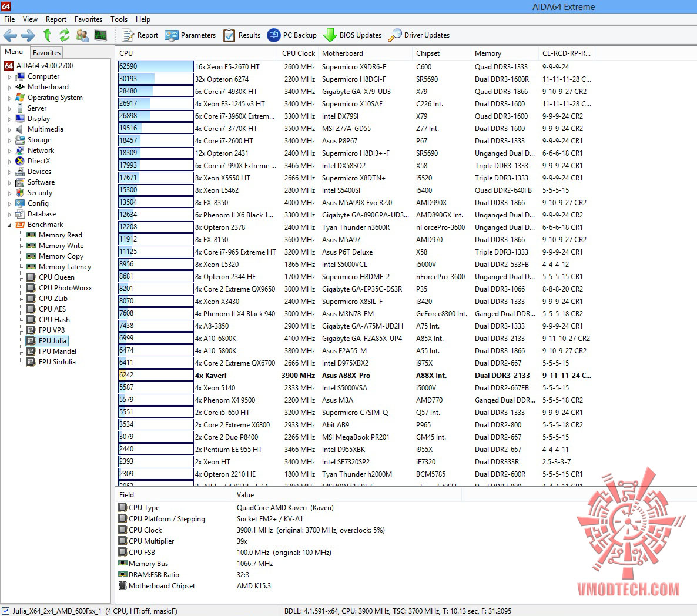Image resolution: width=697 pixels, height=616 pixels.
Task: Open the FPU Mandel benchmark
Action: click(52, 351)
